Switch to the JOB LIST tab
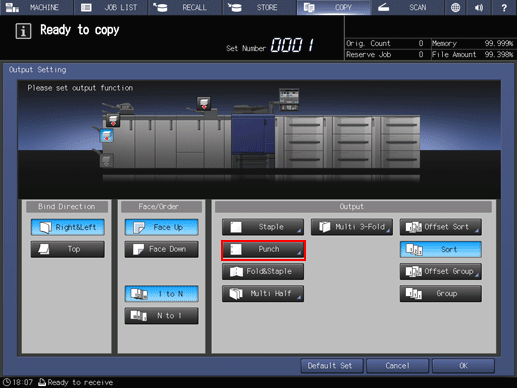Image resolution: width=517 pixels, height=388 pixels. pos(111,7)
